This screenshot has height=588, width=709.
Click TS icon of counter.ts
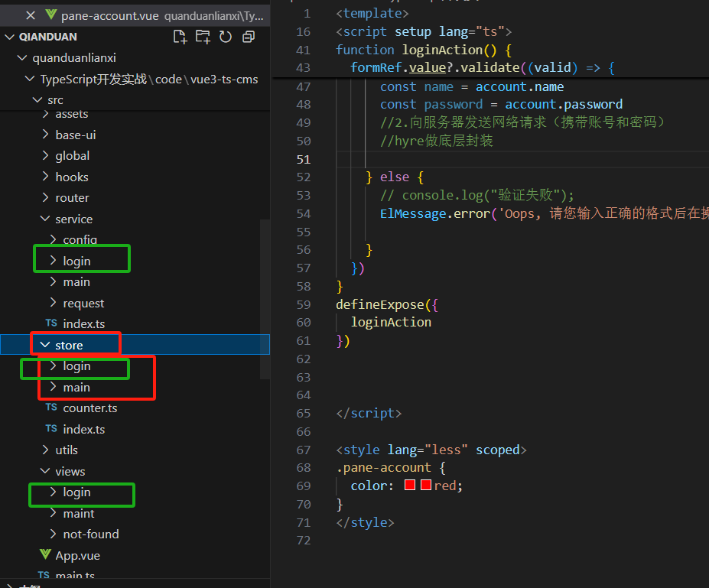51,408
